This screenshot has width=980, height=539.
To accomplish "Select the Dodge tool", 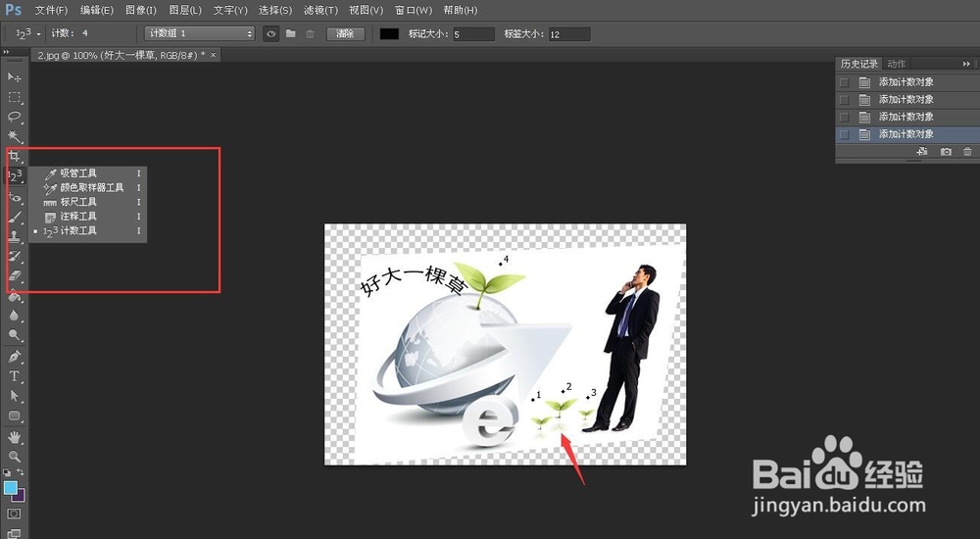I will click(x=14, y=336).
